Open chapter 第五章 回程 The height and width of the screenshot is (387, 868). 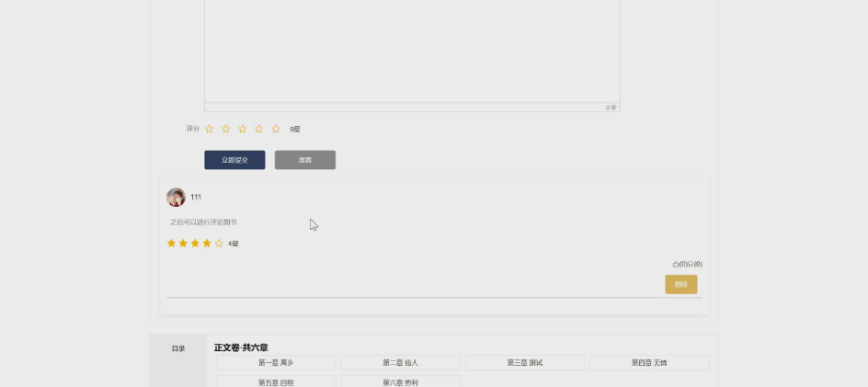pyautogui.click(x=276, y=381)
